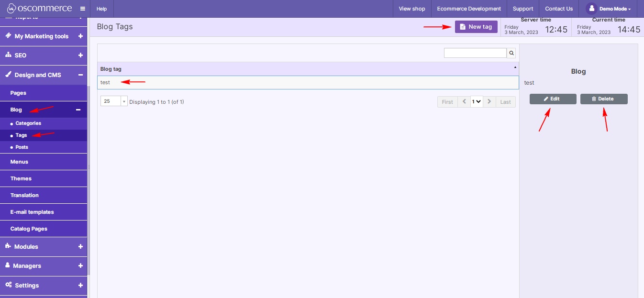Open the Ecommerce Development link

click(x=469, y=9)
